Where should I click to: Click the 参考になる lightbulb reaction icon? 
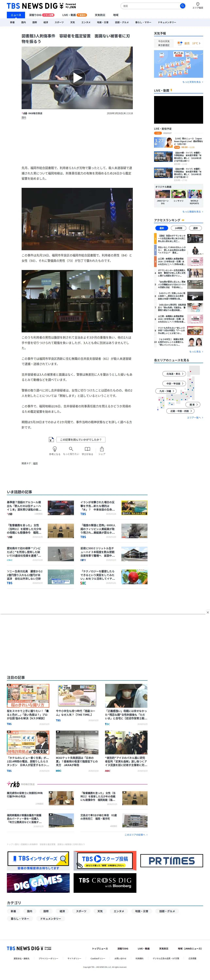pyautogui.click(x=54, y=449)
